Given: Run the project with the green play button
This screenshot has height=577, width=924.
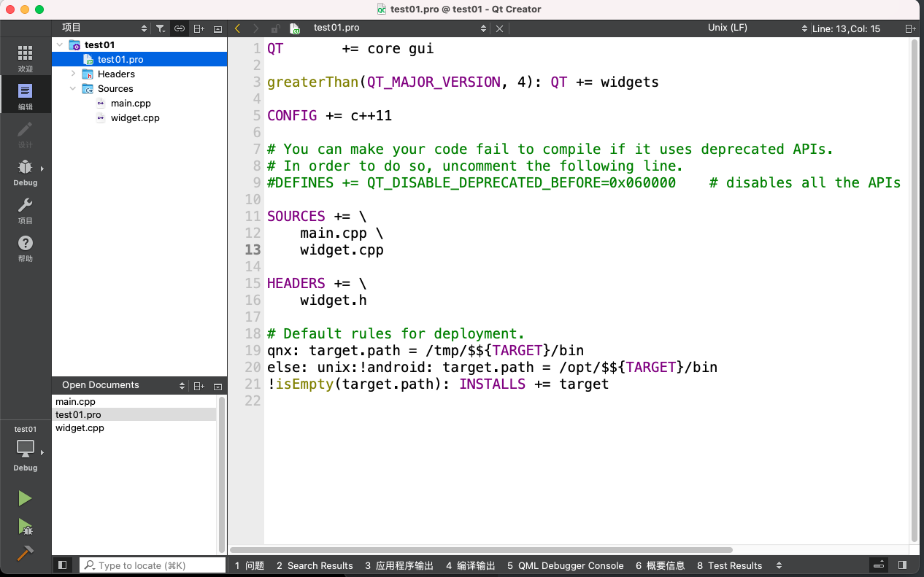Looking at the screenshot, I should [25, 499].
